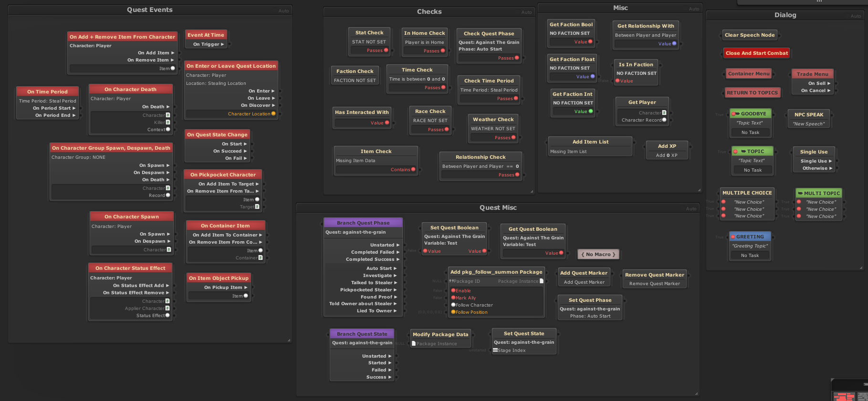Click the Close And Start Combat node
The image size is (868, 401).
[756, 53]
